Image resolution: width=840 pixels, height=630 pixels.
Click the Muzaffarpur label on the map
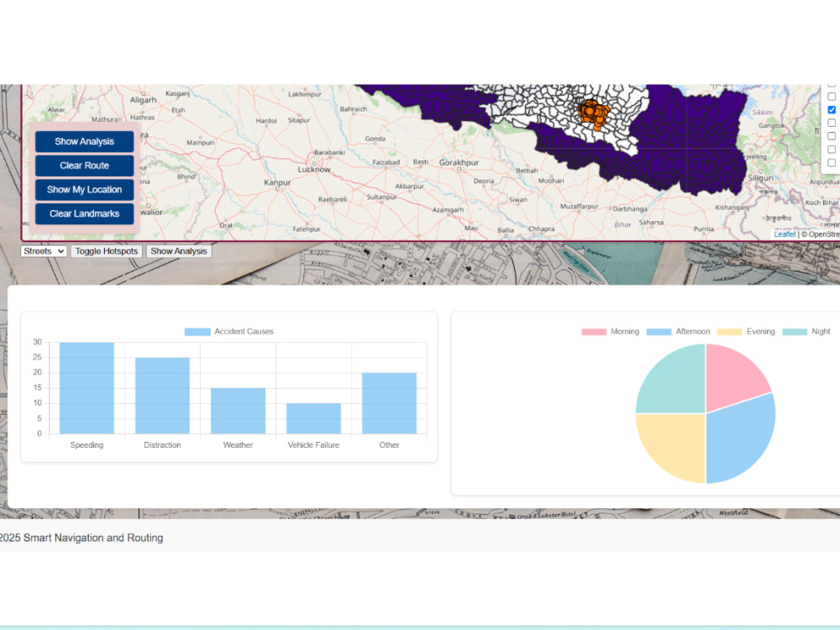579,207
